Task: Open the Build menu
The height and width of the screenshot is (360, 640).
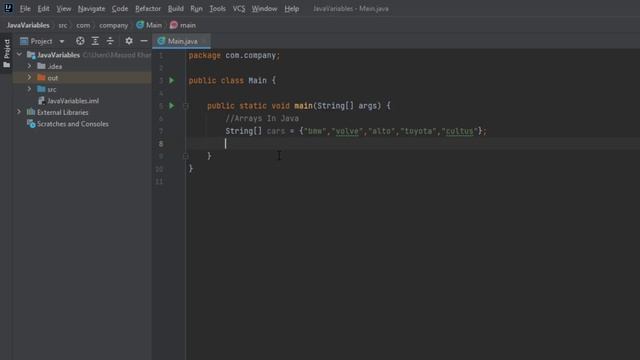Action: tap(176, 9)
